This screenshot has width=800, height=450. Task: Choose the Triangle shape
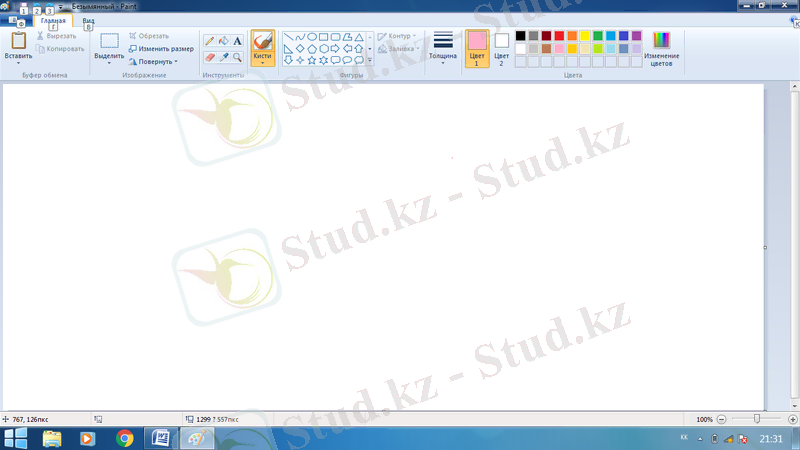tap(359, 37)
